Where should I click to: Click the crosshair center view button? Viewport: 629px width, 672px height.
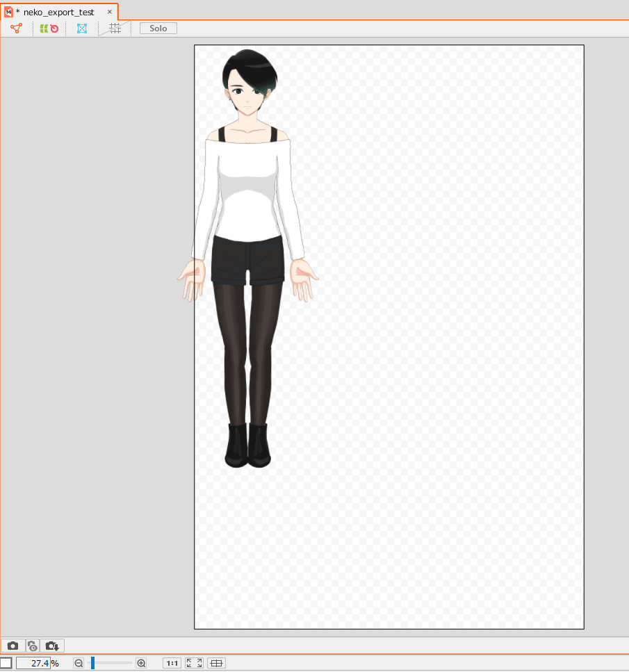pyautogui.click(x=217, y=663)
